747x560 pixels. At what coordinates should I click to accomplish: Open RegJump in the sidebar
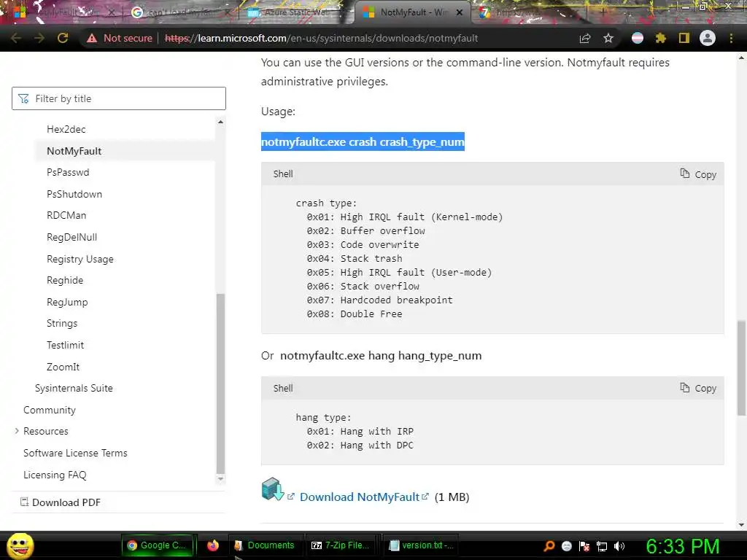tap(67, 302)
